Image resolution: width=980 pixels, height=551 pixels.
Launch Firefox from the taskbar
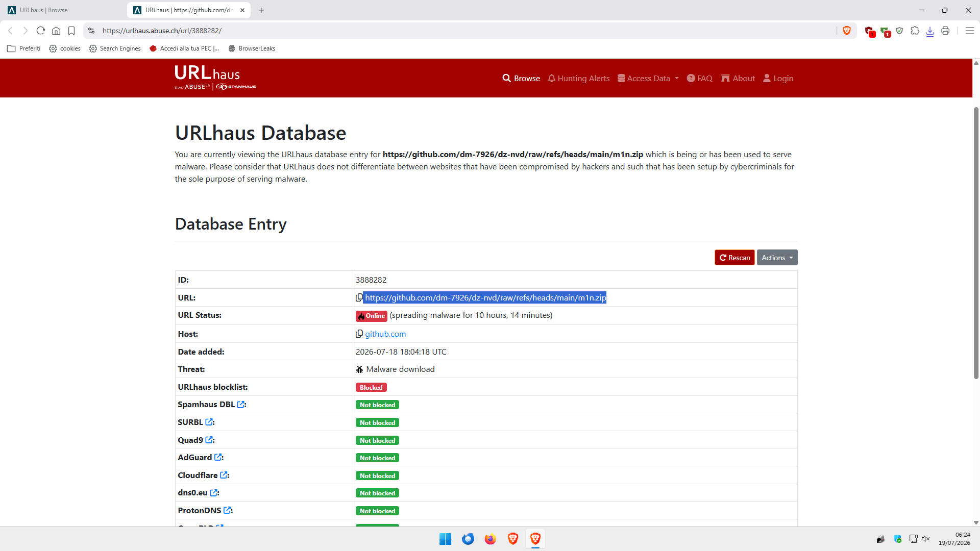(x=490, y=539)
